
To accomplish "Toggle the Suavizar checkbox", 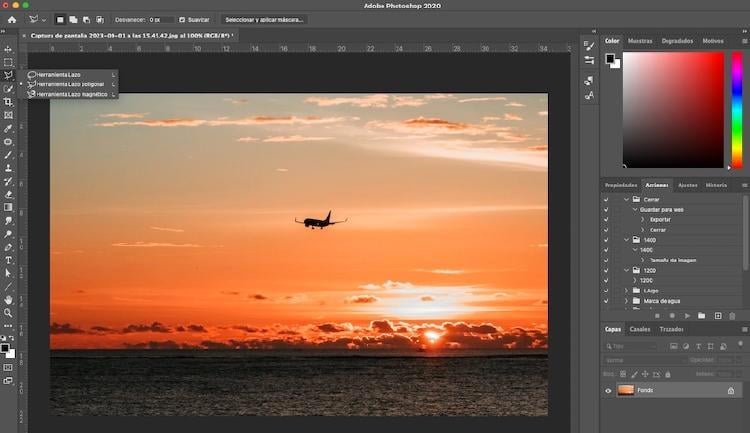I will tap(181, 19).
